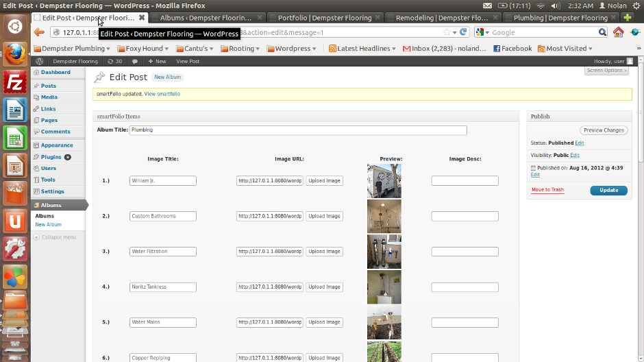Switch to the Portfolio browser tab

[325, 18]
